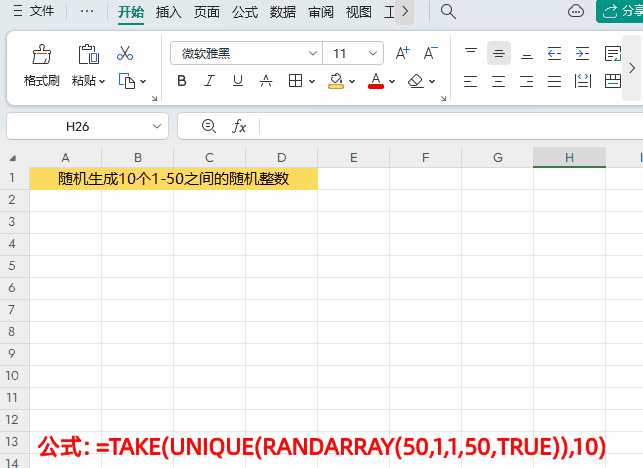Apply the yellow fill color bucket

(x=336, y=81)
